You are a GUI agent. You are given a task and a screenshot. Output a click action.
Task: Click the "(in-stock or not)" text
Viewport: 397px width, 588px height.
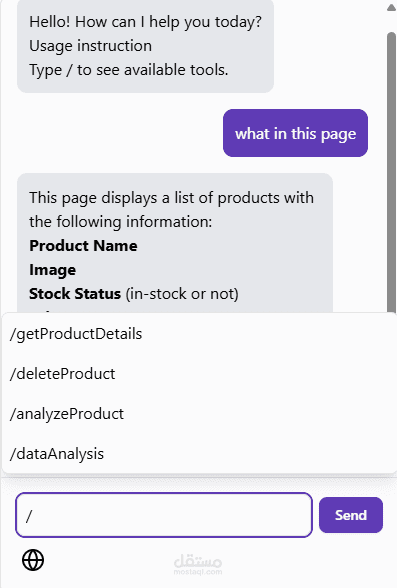tap(182, 294)
